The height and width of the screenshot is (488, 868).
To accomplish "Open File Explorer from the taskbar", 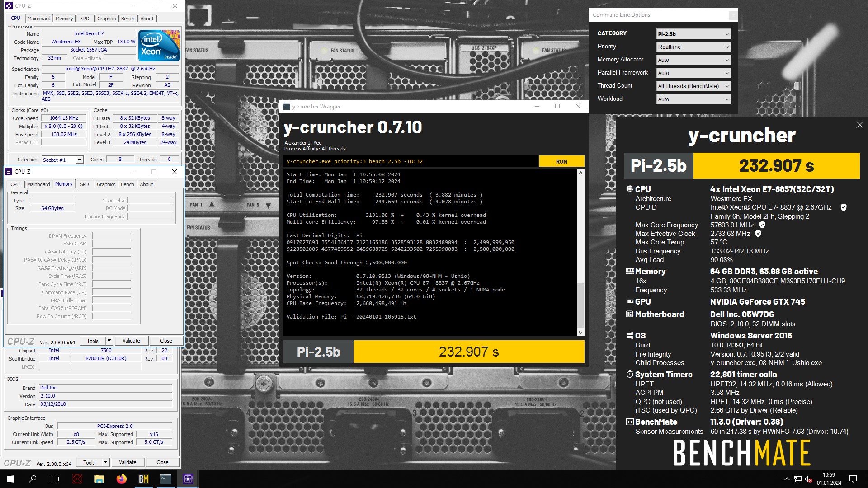I will (99, 479).
